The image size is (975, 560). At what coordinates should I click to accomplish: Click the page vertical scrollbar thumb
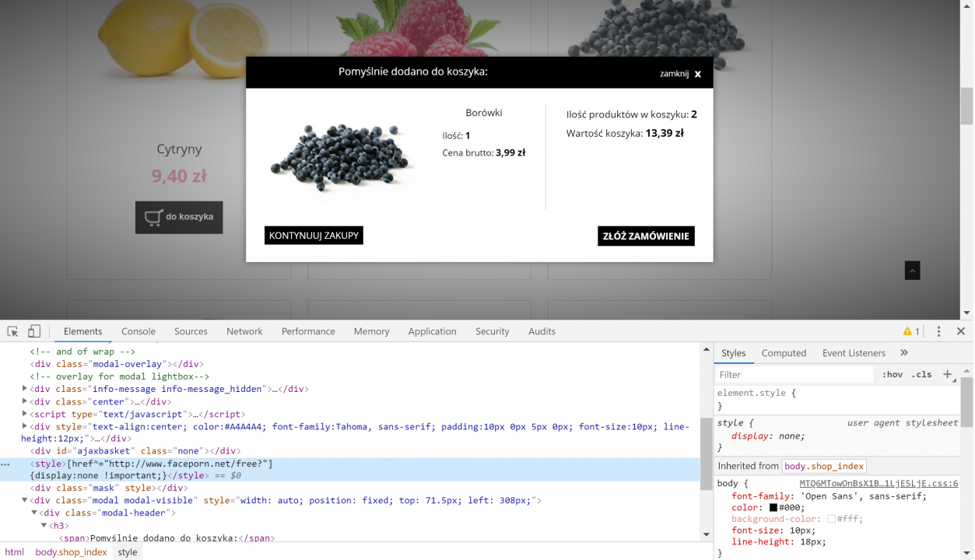point(966,106)
